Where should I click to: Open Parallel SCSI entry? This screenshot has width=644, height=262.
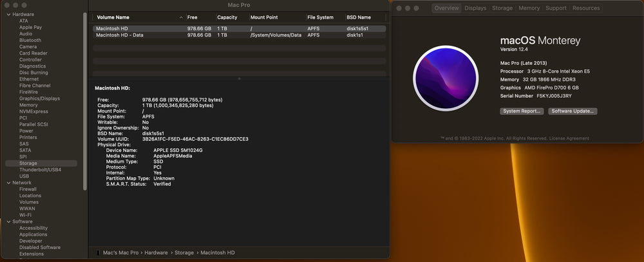click(33, 124)
